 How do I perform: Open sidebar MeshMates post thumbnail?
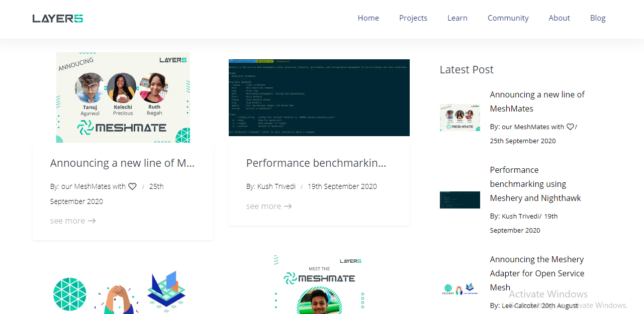pos(460,118)
